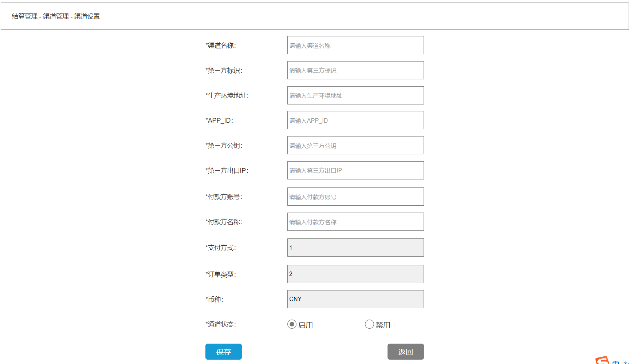Viewport: 633px width, 364px height.
Task: Focus the 第三方标识 text box
Action: point(355,70)
